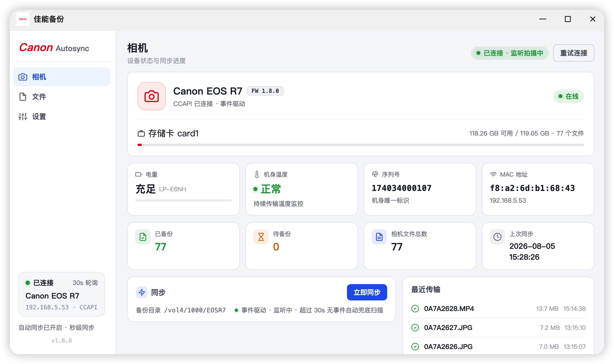Open the 相机 camera sidebar icon
Screen dimensions: 614x364
tap(23, 77)
